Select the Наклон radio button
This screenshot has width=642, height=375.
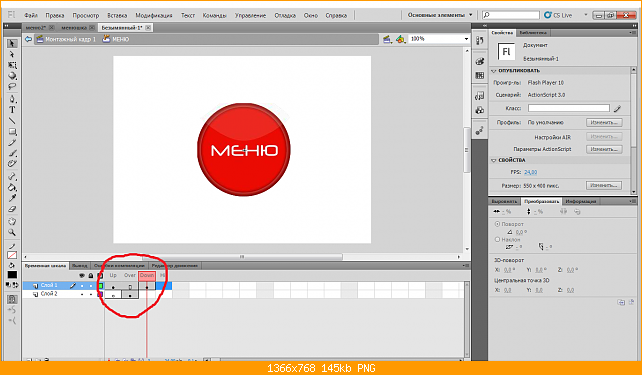point(497,239)
